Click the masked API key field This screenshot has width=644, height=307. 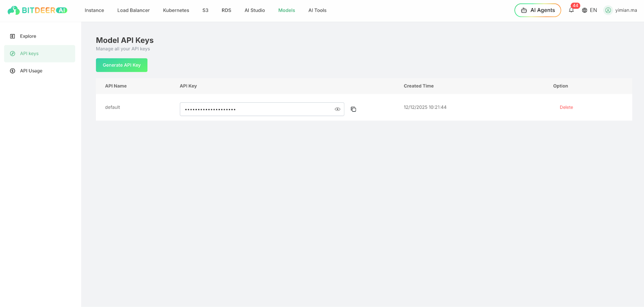pyautogui.click(x=262, y=109)
